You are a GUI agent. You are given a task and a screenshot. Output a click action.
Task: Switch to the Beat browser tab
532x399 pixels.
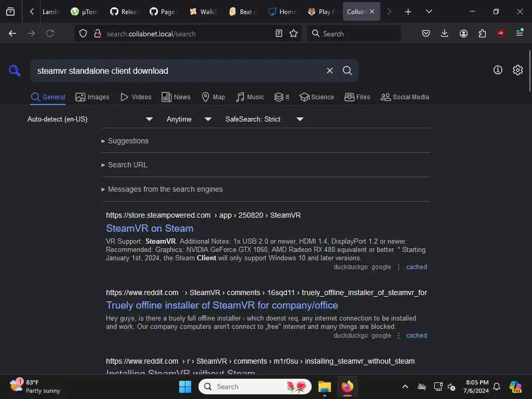(243, 12)
